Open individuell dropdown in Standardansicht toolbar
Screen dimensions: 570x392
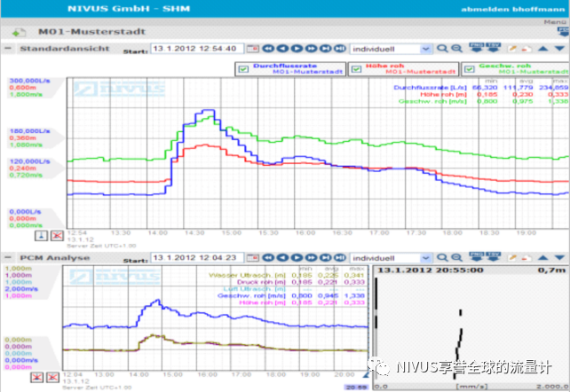point(392,49)
